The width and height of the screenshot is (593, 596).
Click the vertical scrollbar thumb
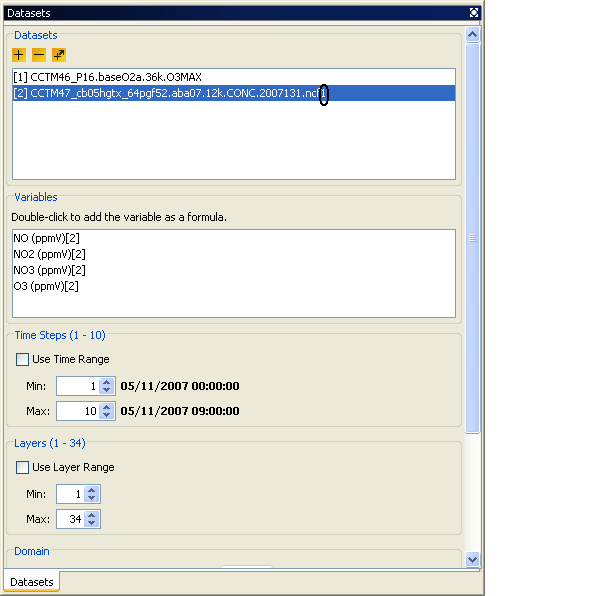[x=472, y=238]
